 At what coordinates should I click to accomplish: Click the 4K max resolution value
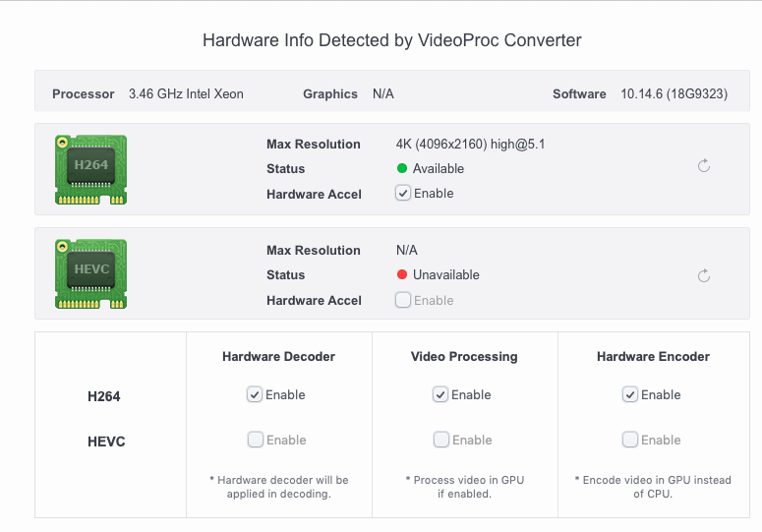(470, 145)
